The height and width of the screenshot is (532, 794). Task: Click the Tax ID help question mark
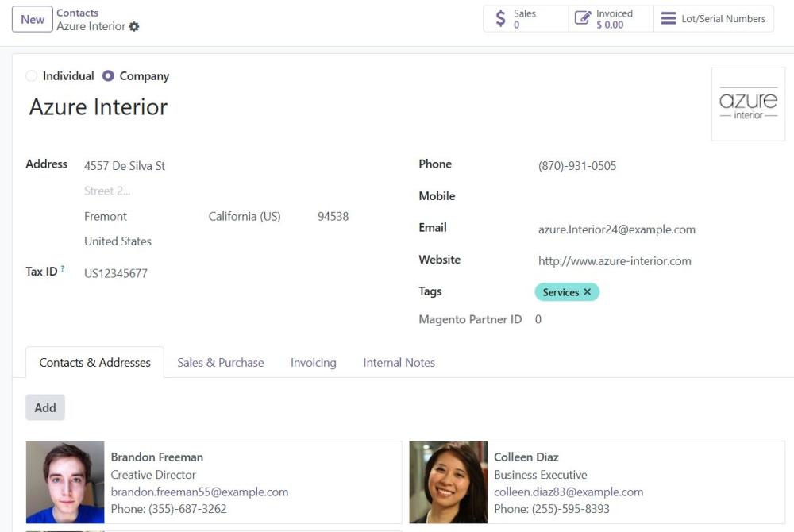[x=62, y=268]
